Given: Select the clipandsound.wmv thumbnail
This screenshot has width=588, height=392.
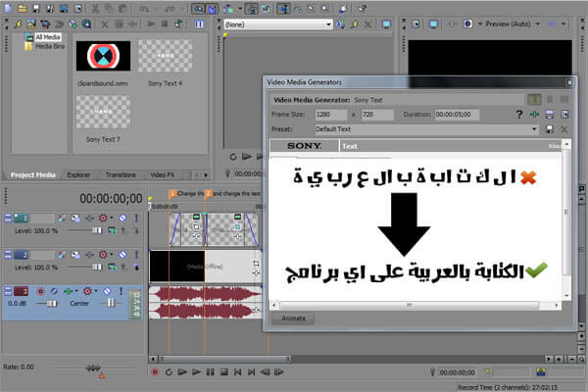Looking at the screenshot, I should click(x=103, y=56).
